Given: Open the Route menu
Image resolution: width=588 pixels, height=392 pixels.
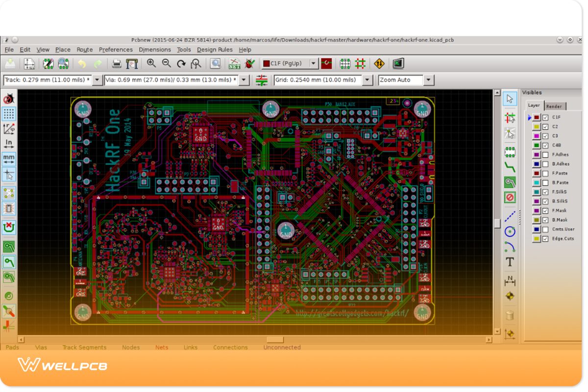Looking at the screenshot, I should pos(84,49).
